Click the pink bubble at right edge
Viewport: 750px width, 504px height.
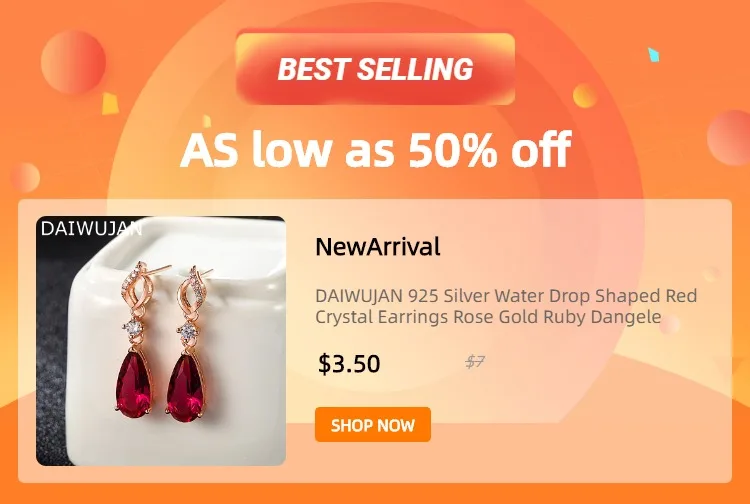[729, 138]
